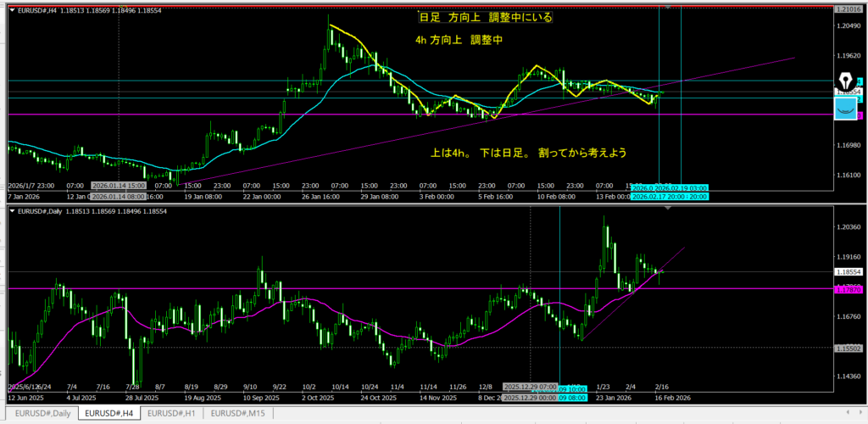The width and height of the screenshot is (868, 424).
Task: Click the gray 2025.12.29 07:00 time marker
Action: pos(529,386)
